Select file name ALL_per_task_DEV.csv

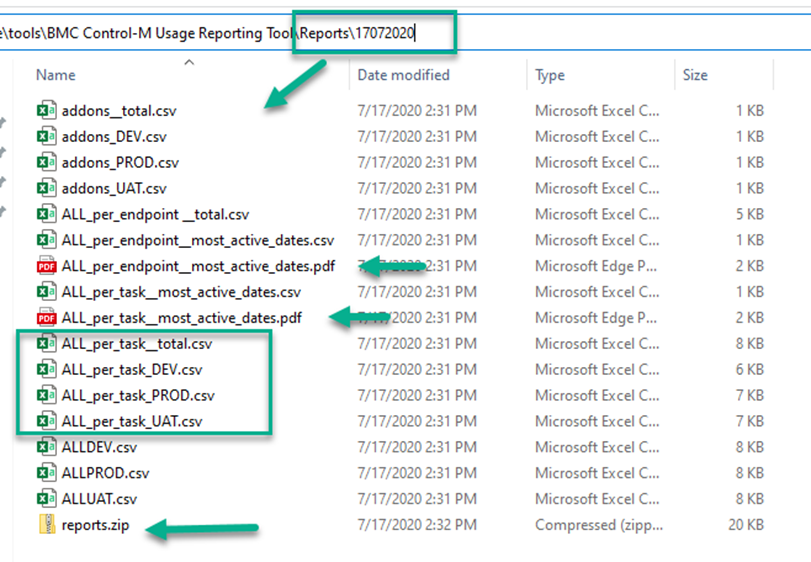coord(132,369)
